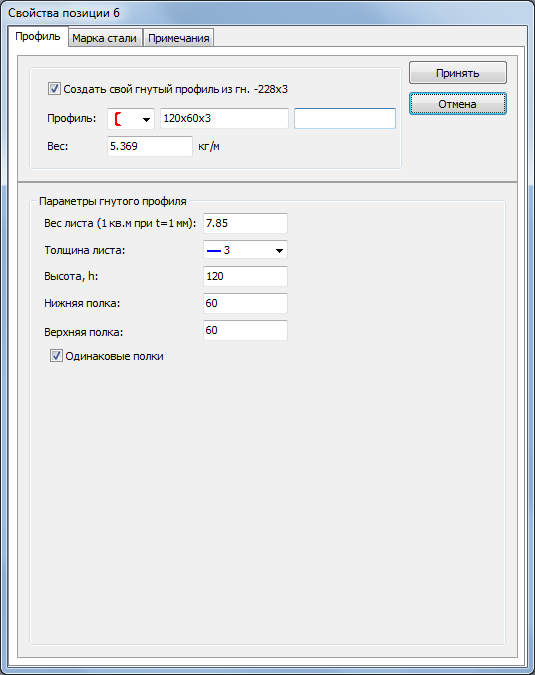
Task: Expand the Толщина листа dropdown
Action: tap(279, 251)
